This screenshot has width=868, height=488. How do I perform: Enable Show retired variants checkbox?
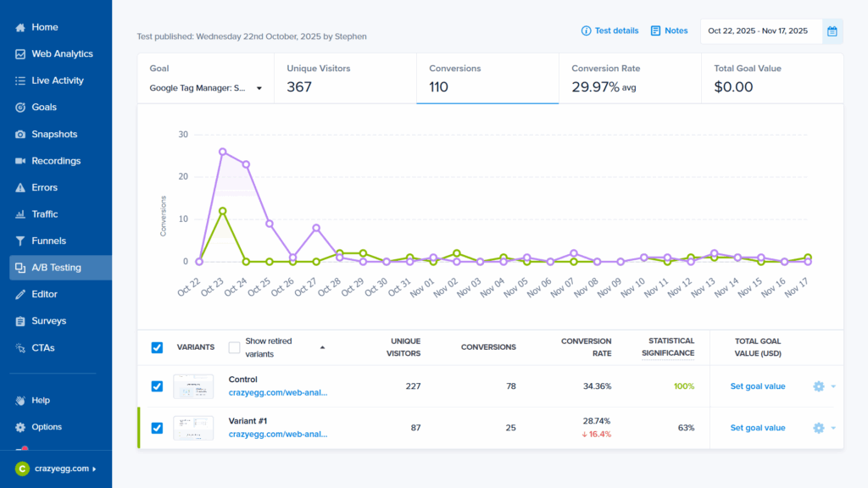pyautogui.click(x=235, y=347)
